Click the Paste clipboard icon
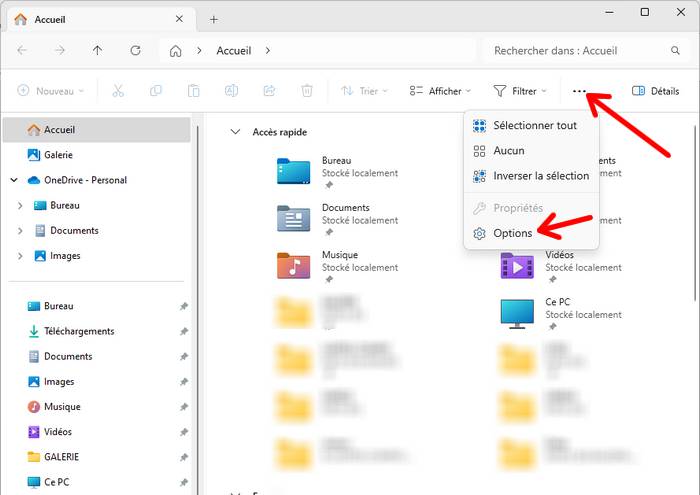This screenshot has width=700, height=495. [x=193, y=91]
